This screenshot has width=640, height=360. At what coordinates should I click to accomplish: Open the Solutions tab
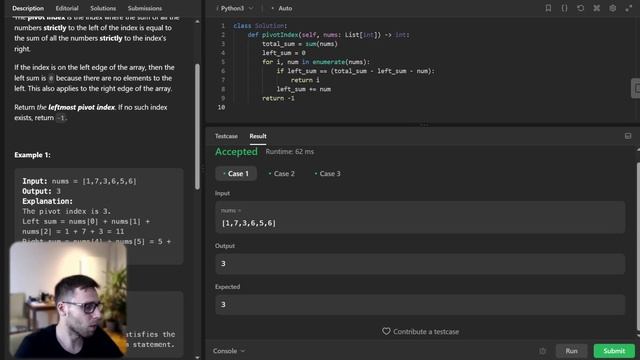(x=103, y=8)
